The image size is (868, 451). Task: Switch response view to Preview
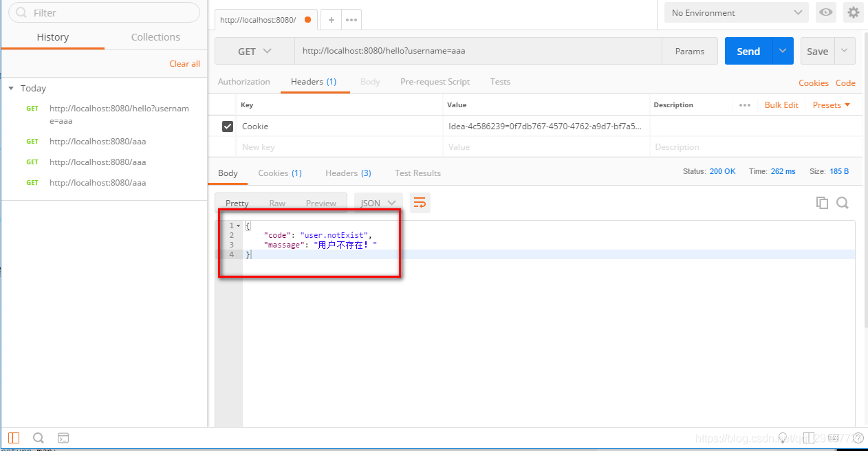[x=321, y=203]
